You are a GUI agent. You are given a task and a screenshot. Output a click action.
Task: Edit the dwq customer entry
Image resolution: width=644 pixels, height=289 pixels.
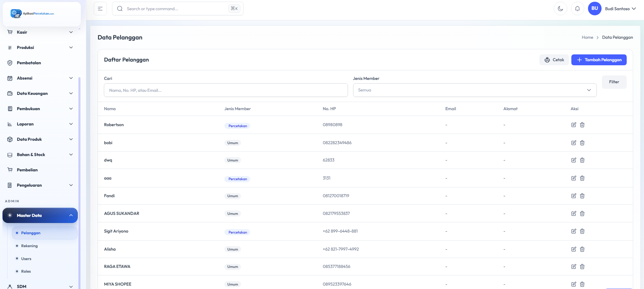(574, 160)
